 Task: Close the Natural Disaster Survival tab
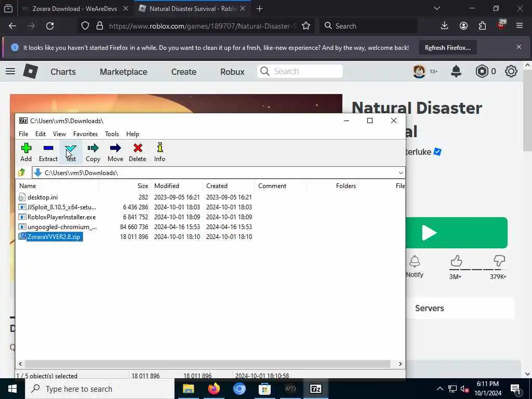[x=243, y=8]
